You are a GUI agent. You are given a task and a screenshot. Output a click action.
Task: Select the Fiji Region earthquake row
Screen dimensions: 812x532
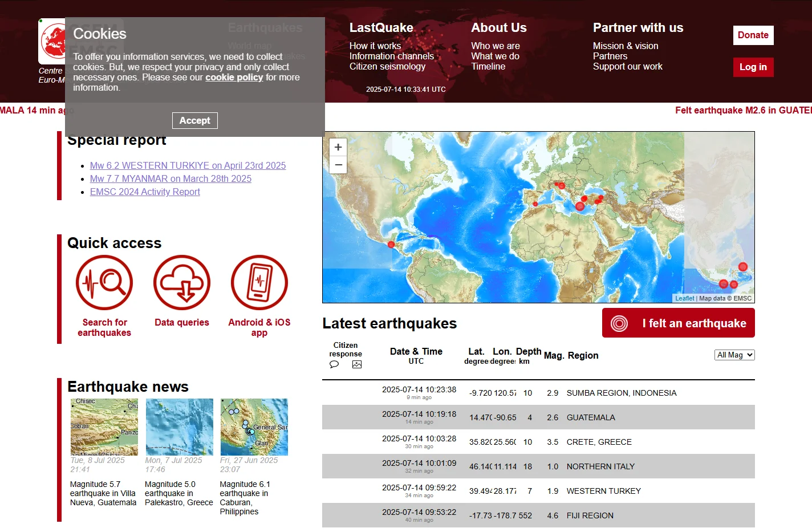click(x=538, y=515)
